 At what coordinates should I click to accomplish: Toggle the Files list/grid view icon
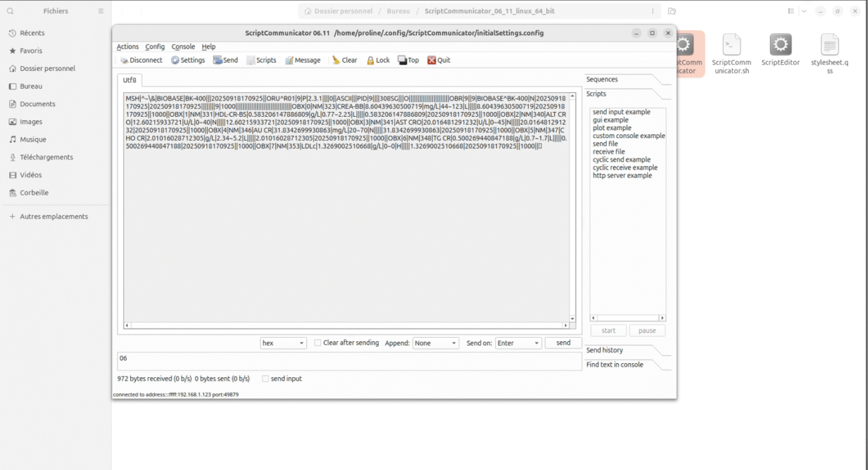791,11
